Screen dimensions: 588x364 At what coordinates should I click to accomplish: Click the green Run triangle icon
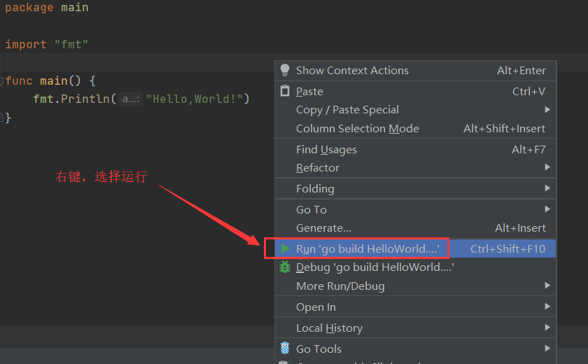point(285,248)
